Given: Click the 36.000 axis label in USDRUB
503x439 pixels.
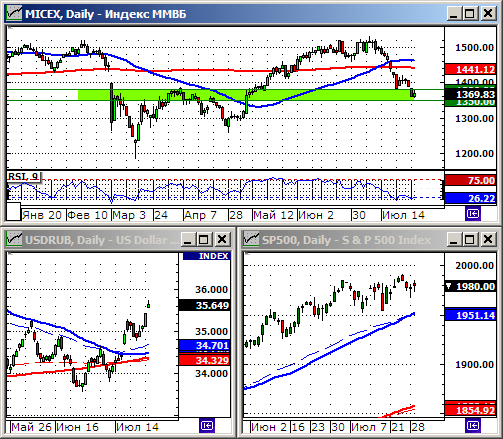Looking at the screenshot, I should click(x=211, y=289).
